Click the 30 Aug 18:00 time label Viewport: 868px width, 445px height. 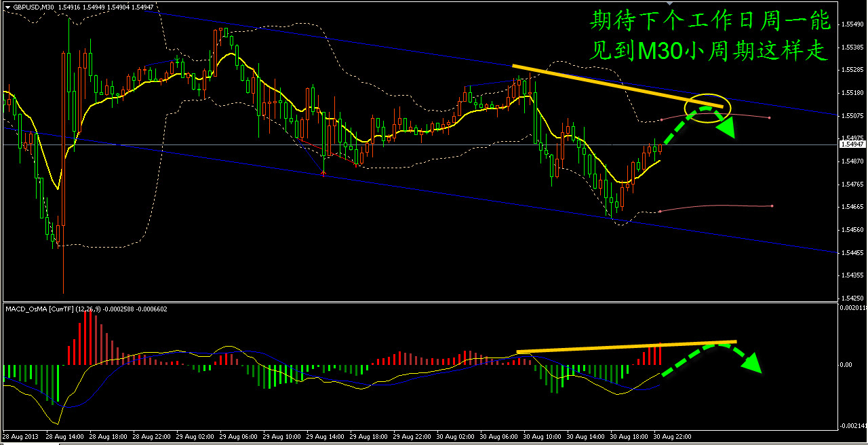[630, 436]
